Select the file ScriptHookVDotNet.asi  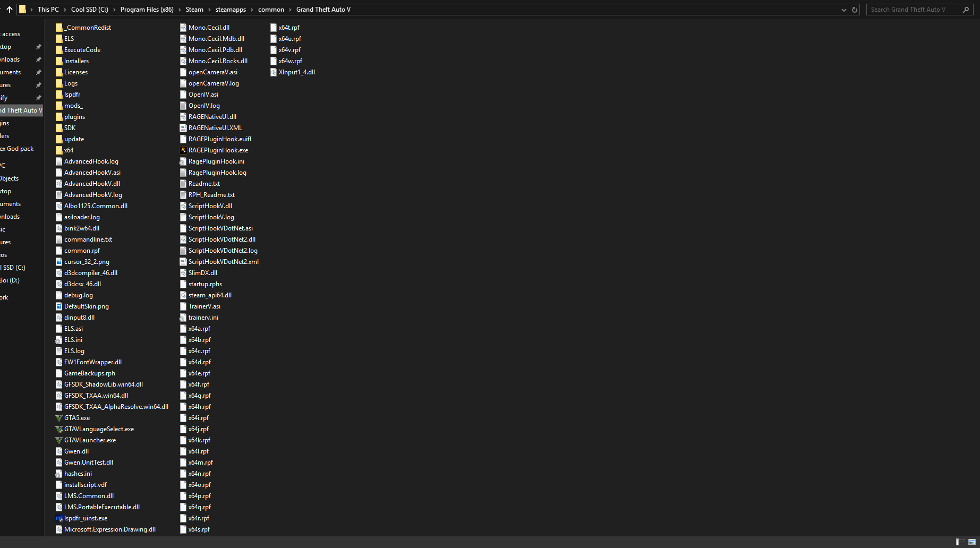[x=220, y=228]
